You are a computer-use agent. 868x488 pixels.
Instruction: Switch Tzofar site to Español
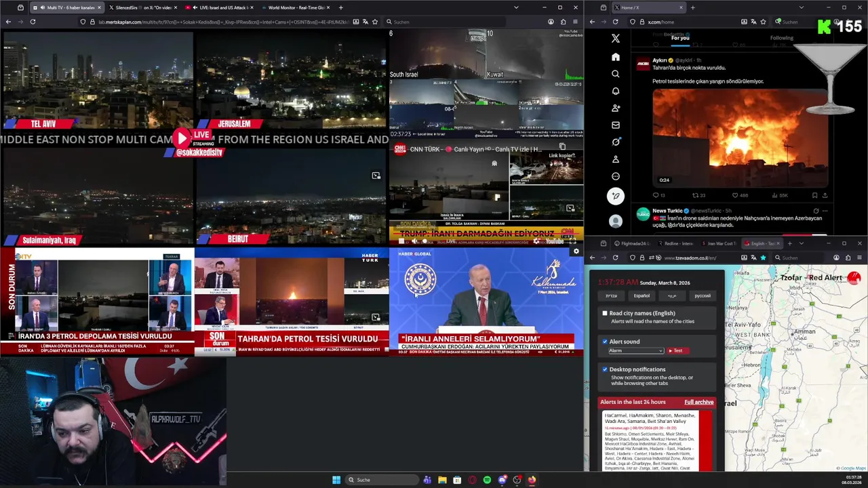(x=642, y=296)
